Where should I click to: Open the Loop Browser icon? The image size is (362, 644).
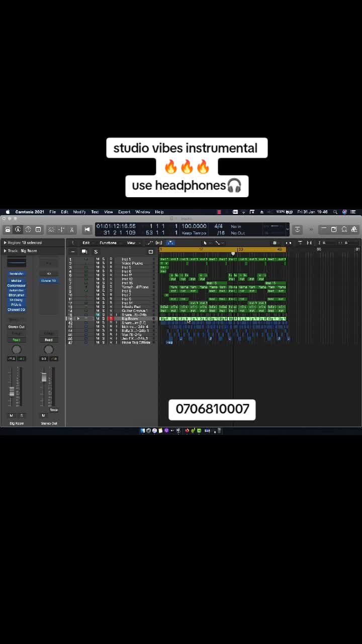tap(344, 229)
